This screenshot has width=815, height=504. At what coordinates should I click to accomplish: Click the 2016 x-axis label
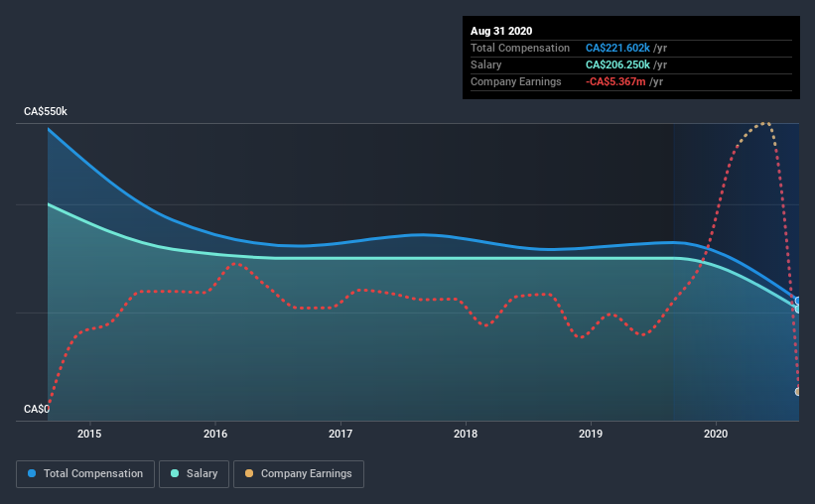215,434
